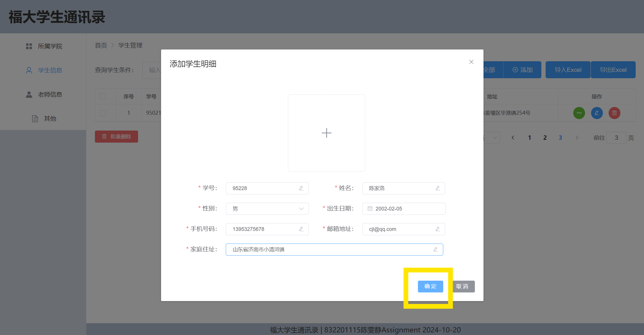
Task: Click the green more-details icon in row
Action: (x=579, y=113)
